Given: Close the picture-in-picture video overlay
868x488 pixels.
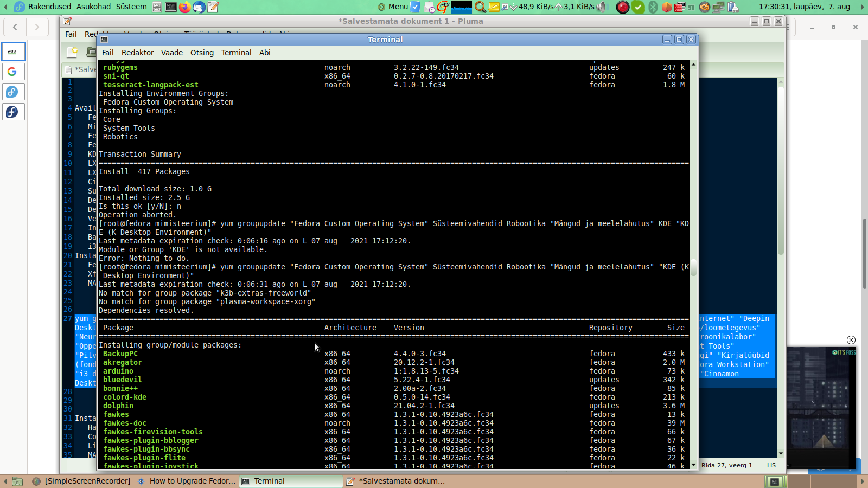Looking at the screenshot, I should pyautogui.click(x=851, y=340).
